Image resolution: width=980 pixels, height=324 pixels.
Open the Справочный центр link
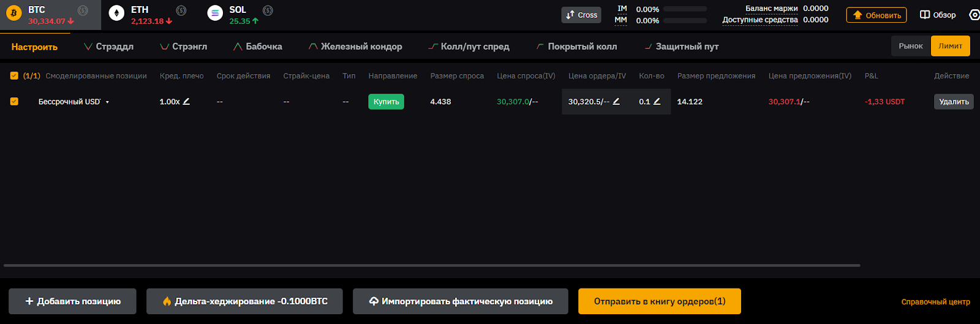point(935,302)
